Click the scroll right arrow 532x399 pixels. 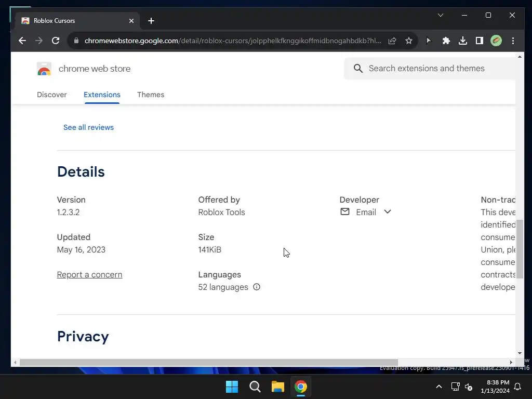click(511, 362)
